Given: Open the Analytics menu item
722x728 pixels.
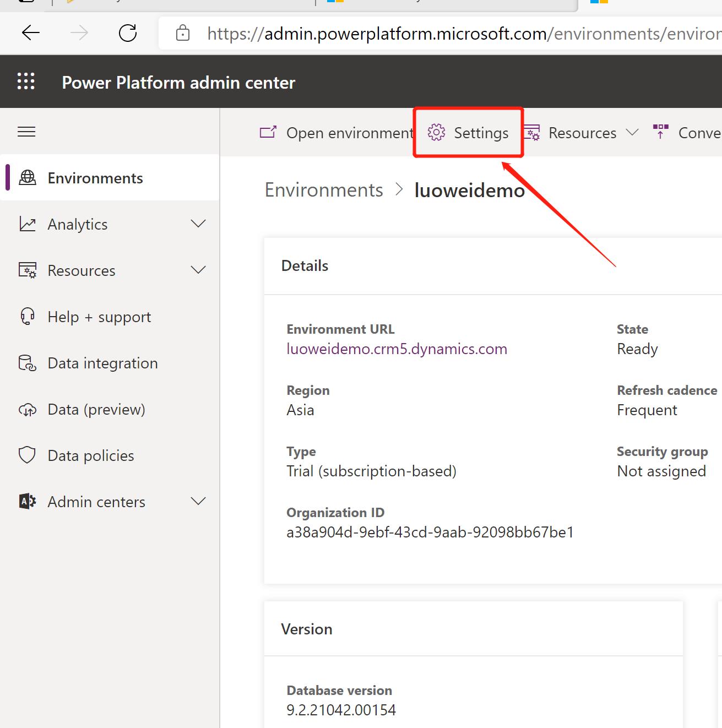Looking at the screenshot, I should (110, 224).
